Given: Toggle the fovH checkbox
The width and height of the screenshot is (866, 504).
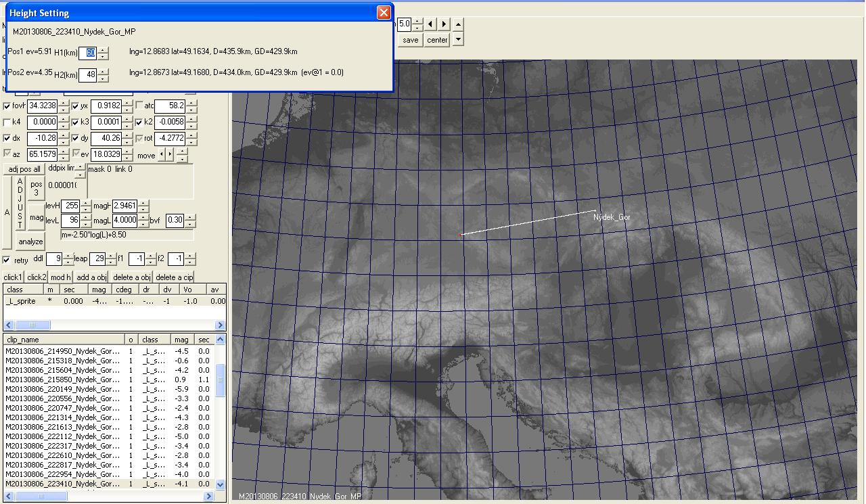Looking at the screenshot, I should point(7,106).
